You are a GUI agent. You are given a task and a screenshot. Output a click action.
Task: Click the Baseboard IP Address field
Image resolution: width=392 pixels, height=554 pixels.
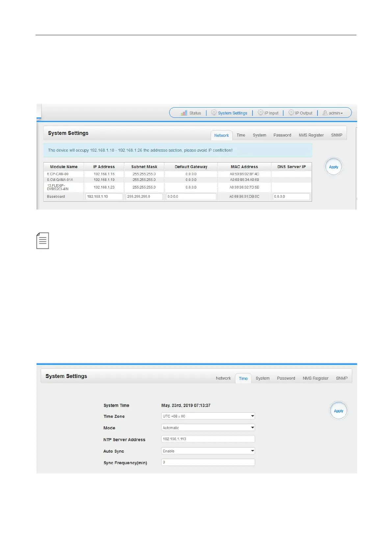pyautogui.click(x=104, y=196)
